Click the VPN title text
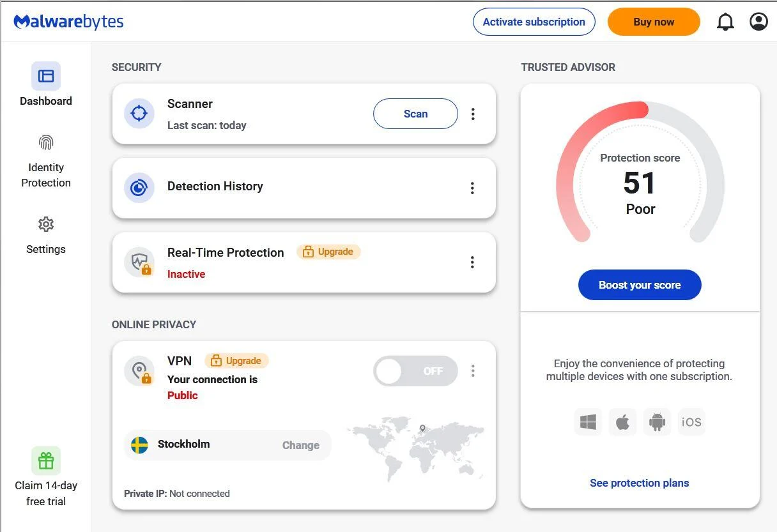 [180, 361]
